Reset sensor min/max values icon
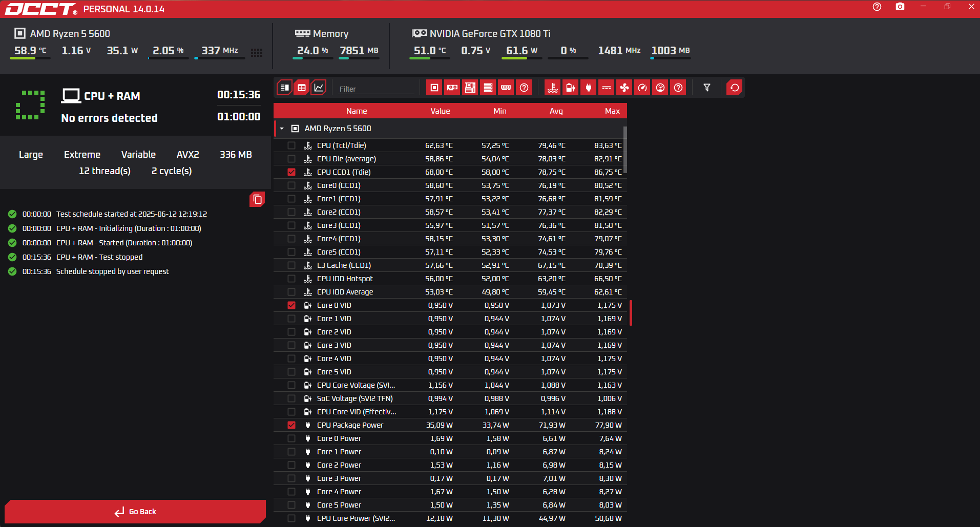 point(735,88)
